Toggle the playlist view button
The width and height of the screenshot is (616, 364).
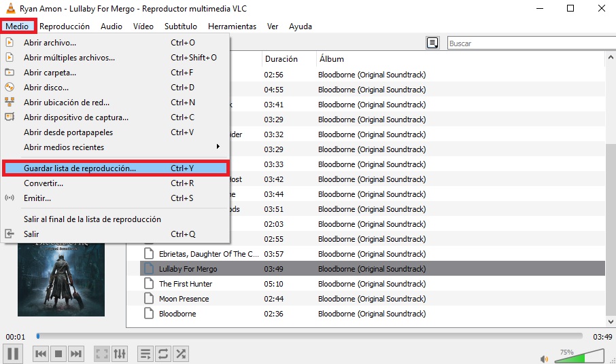coord(146,354)
